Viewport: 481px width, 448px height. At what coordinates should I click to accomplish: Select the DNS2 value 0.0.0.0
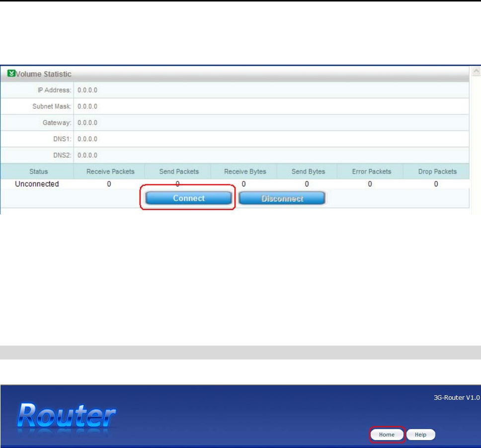click(87, 155)
